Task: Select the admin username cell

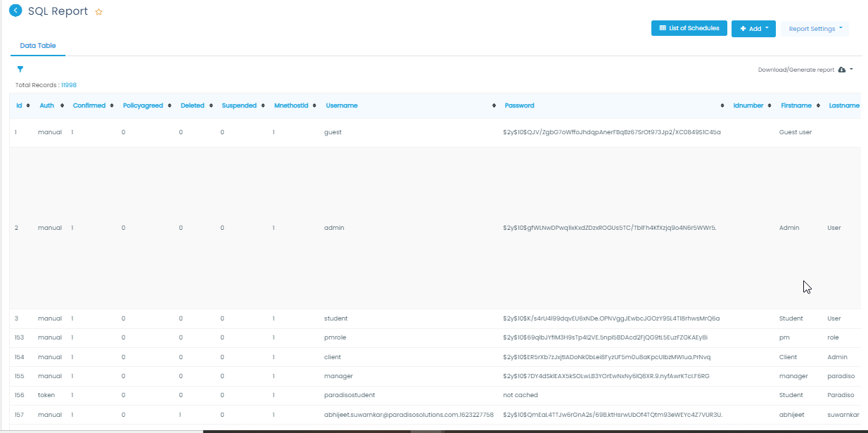Action: (x=334, y=228)
